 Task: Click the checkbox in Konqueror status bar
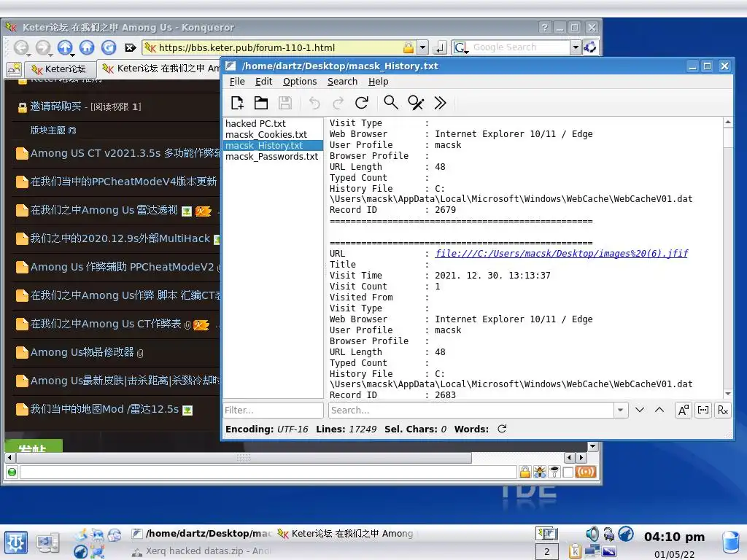coord(568,472)
